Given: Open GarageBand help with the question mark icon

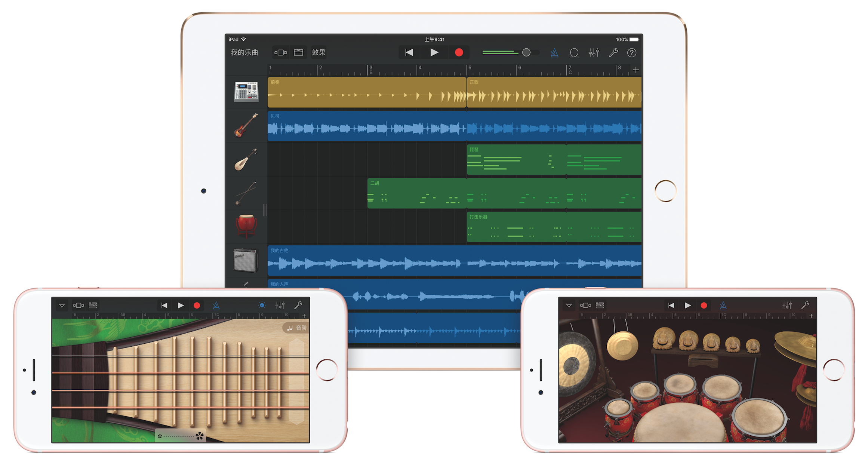Looking at the screenshot, I should click(x=632, y=52).
